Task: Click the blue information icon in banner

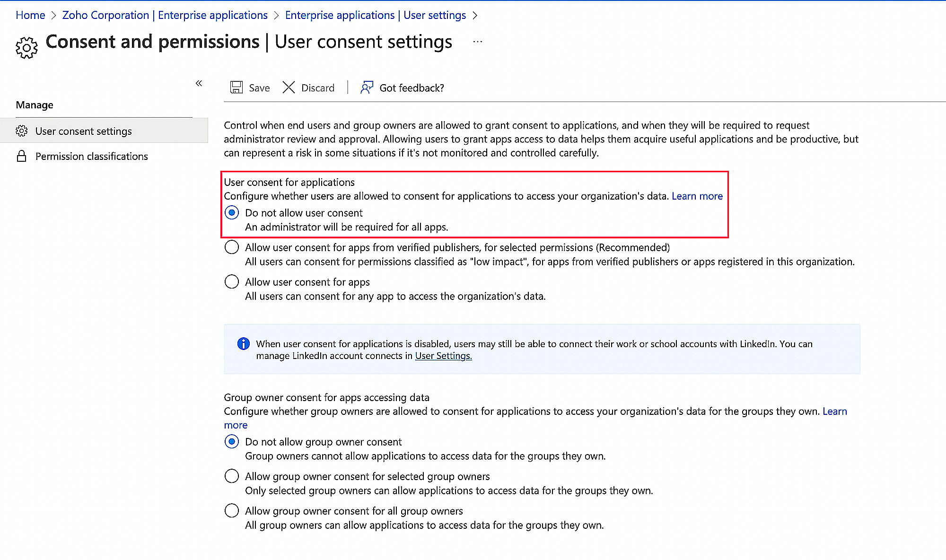Action: pyautogui.click(x=244, y=344)
